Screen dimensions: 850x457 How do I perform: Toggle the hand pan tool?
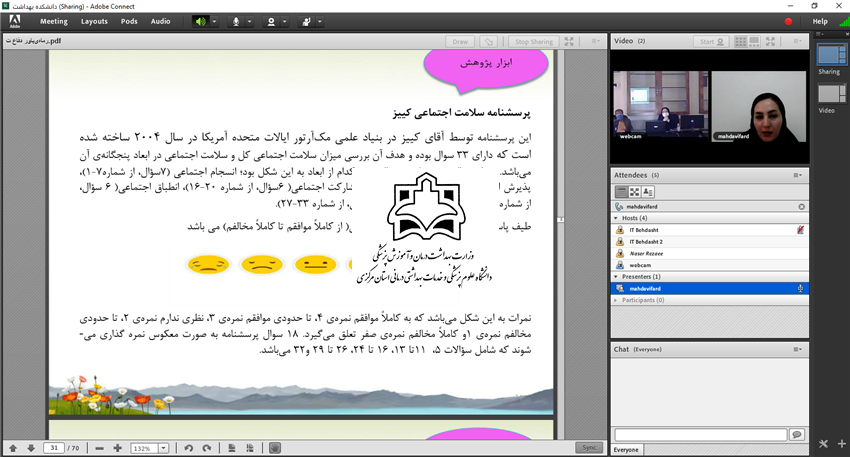coord(275,448)
